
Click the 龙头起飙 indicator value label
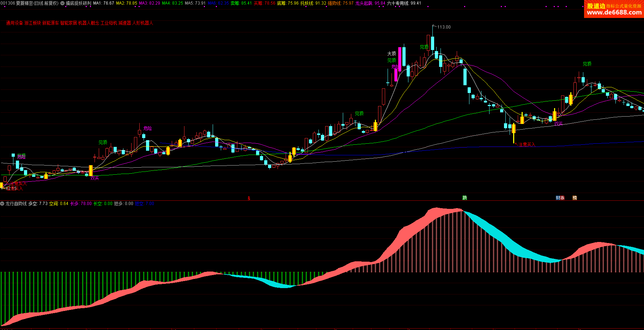click(x=370, y=3)
